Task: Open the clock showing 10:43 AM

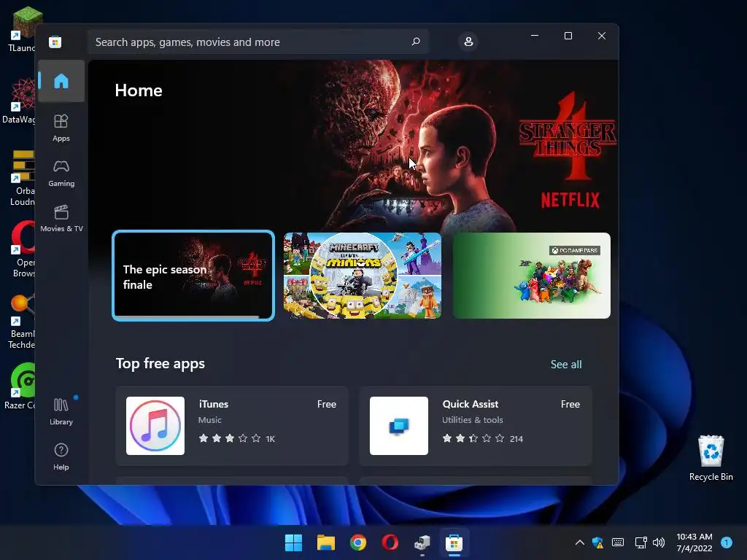Action: click(x=694, y=542)
